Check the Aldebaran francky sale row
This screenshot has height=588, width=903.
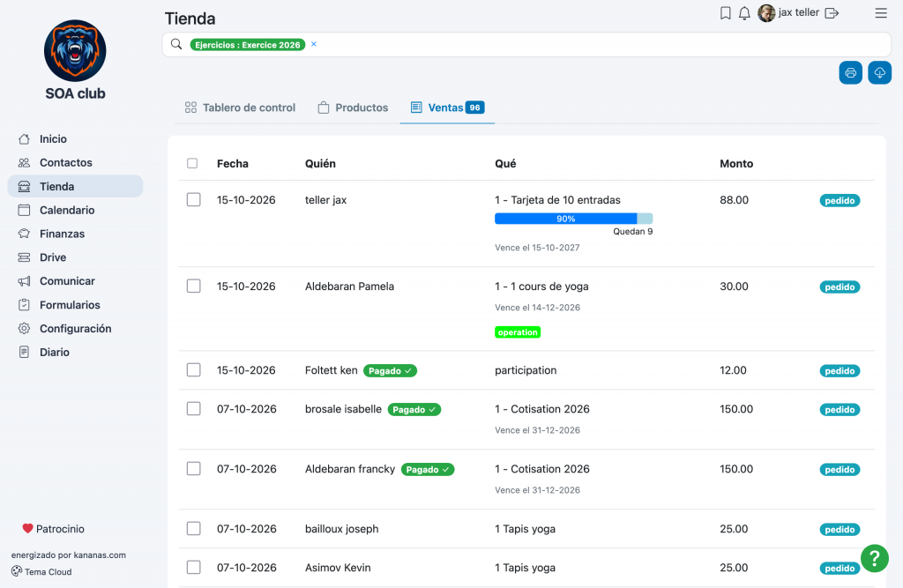click(x=193, y=469)
